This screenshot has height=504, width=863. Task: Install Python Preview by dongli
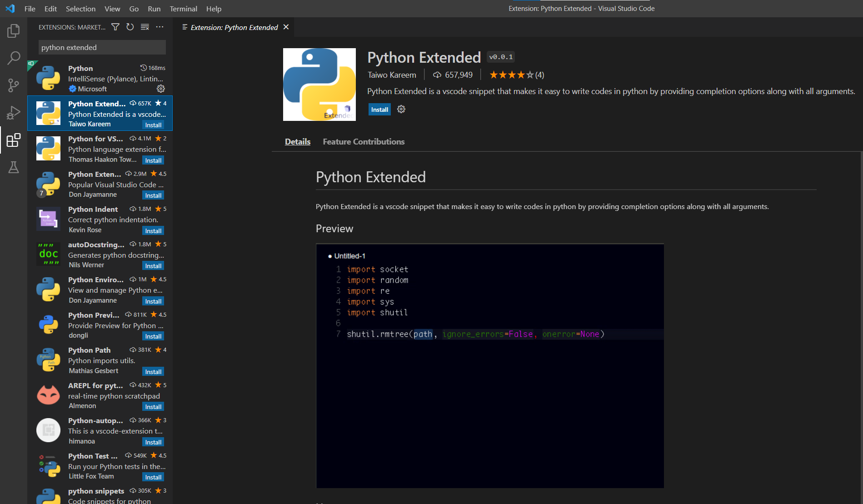pyautogui.click(x=153, y=336)
